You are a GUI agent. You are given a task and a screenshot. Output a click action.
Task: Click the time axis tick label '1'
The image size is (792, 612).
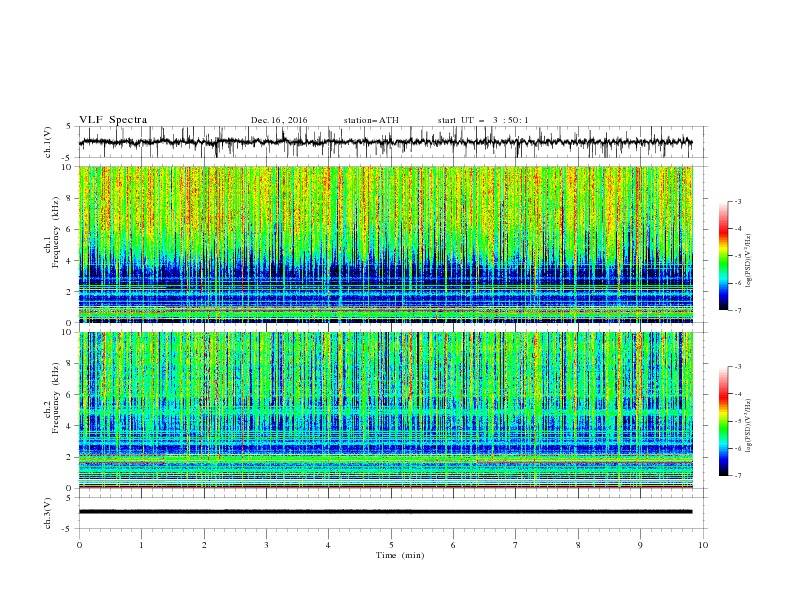[141, 545]
